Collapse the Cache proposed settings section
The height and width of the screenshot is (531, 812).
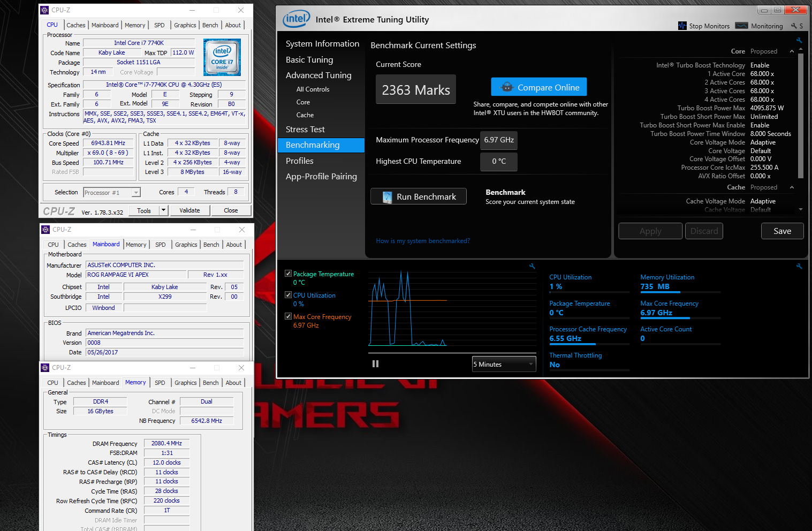[792, 187]
